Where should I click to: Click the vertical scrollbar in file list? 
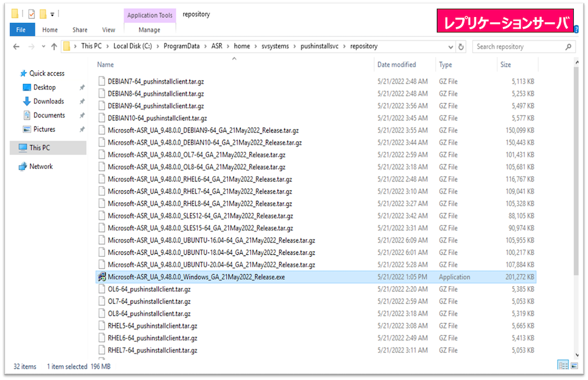pyautogui.click(x=577, y=176)
